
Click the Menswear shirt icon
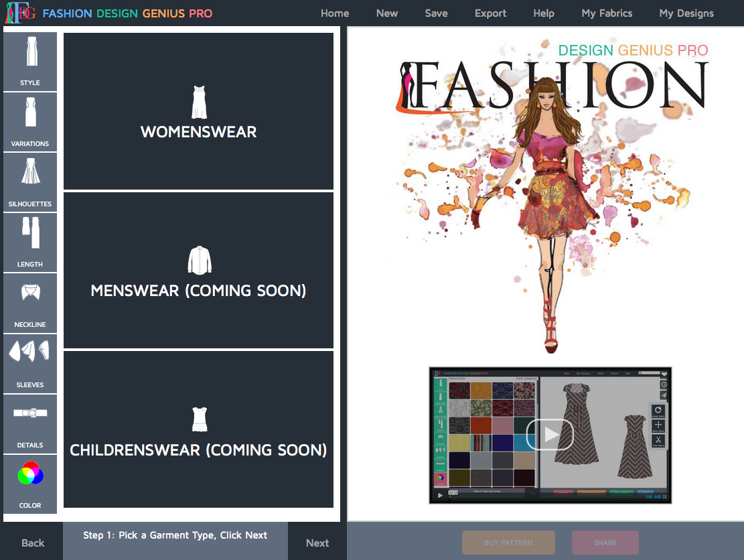point(200,260)
